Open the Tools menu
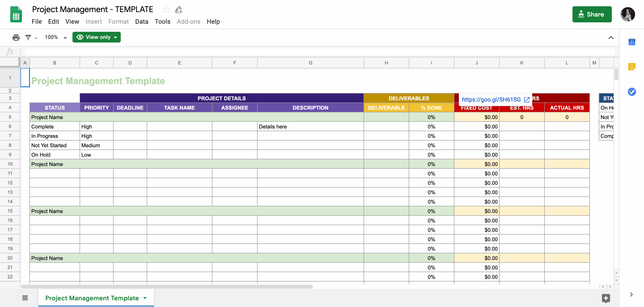 pyautogui.click(x=163, y=22)
